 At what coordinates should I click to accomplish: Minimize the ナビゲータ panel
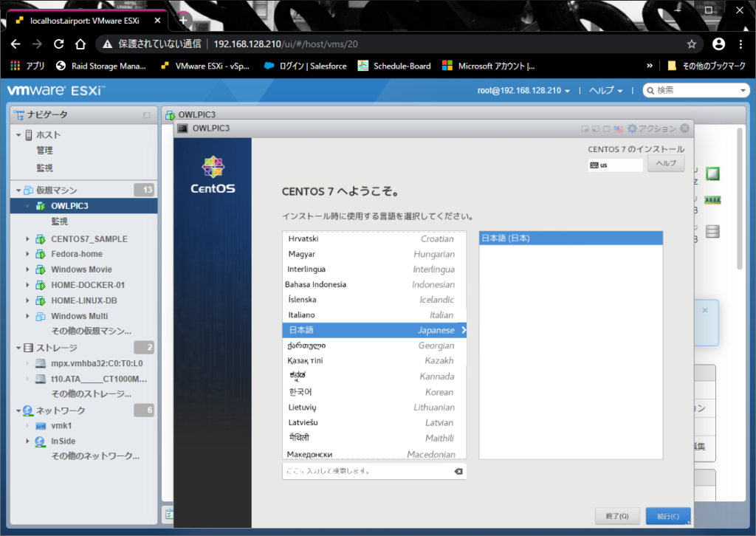pos(147,114)
